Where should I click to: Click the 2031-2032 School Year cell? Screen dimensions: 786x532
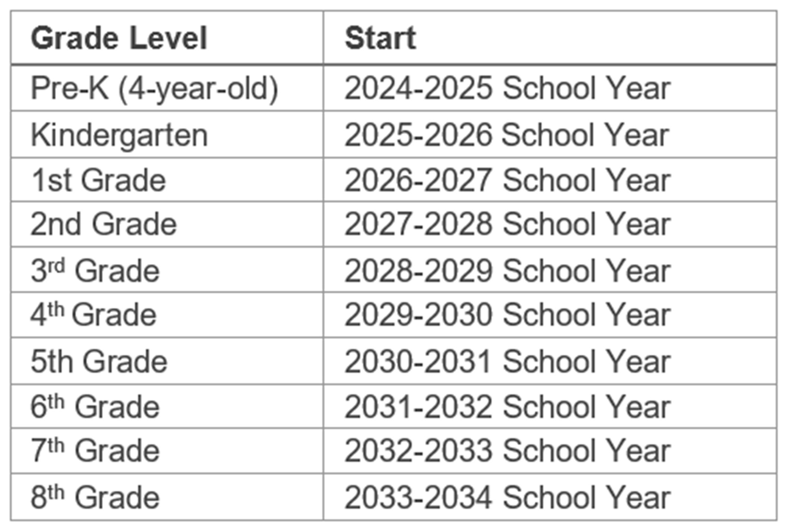pyautogui.click(x=550, y=406)
